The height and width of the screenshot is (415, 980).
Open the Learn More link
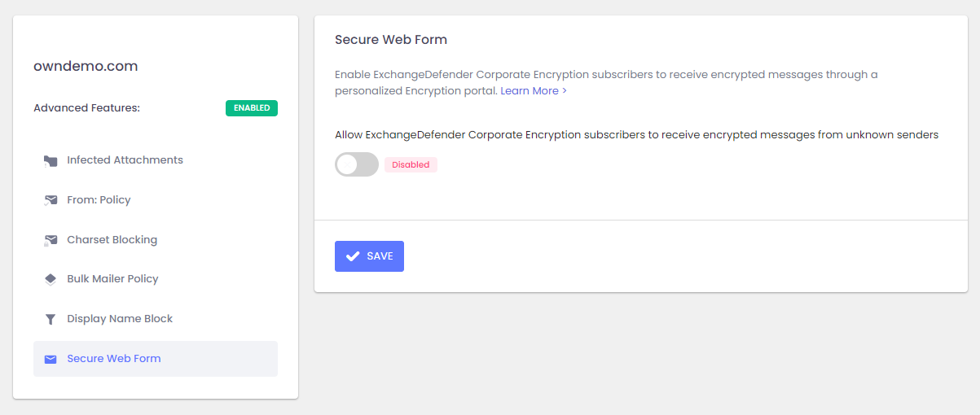tap(533, 91)
